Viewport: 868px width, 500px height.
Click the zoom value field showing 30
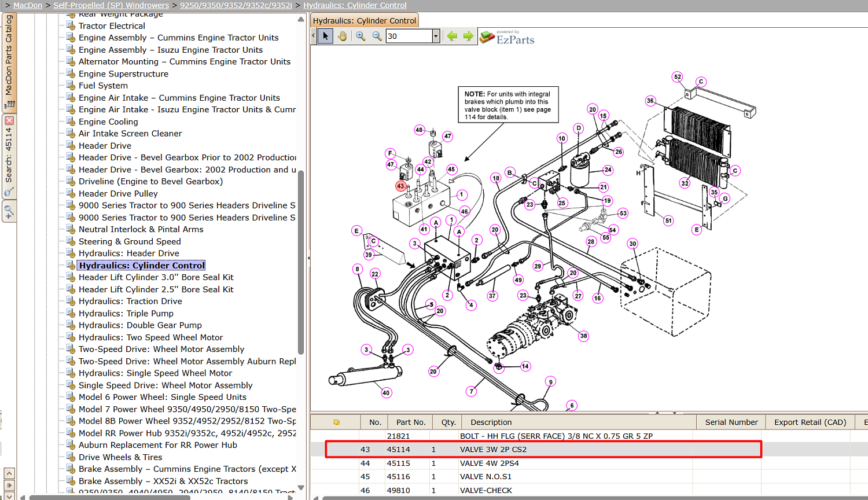(409, 36)
